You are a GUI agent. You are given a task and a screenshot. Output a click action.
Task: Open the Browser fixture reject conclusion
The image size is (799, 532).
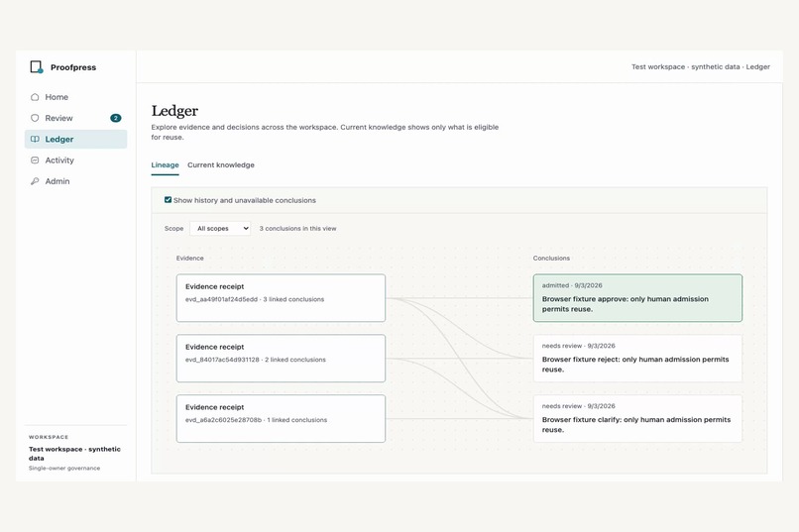tap(637, 359)
